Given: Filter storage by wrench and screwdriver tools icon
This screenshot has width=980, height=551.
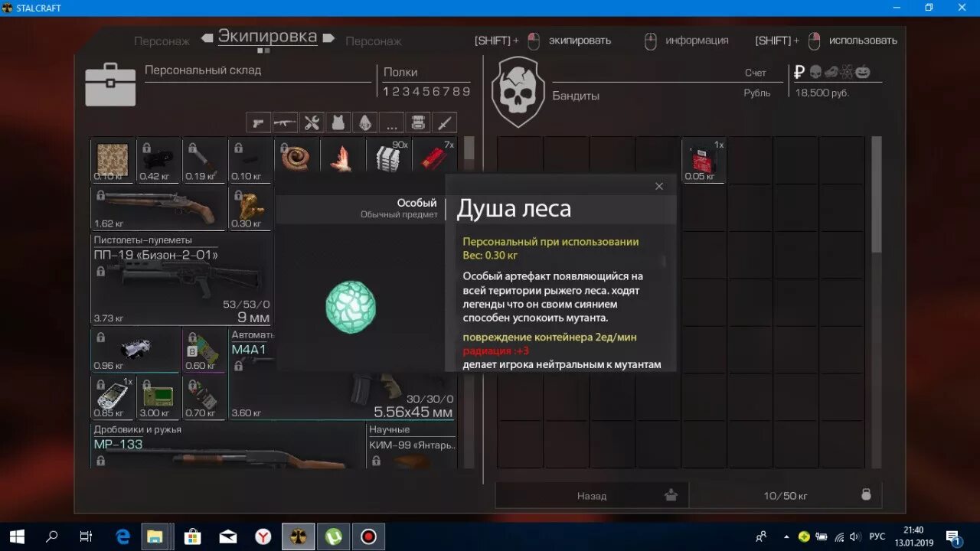Looking at the screenshot, I should (x=312, y=122).
